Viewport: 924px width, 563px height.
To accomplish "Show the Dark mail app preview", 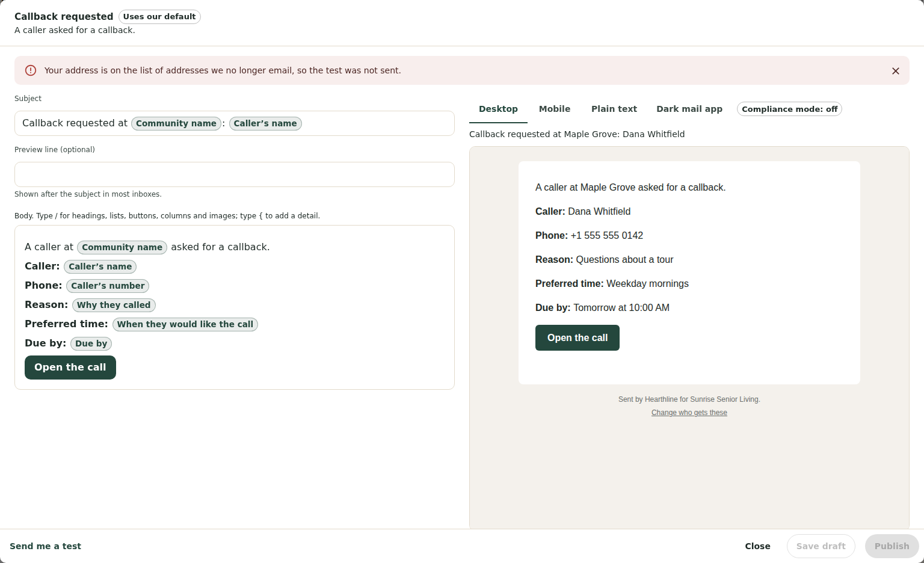I will coord(689,109).
